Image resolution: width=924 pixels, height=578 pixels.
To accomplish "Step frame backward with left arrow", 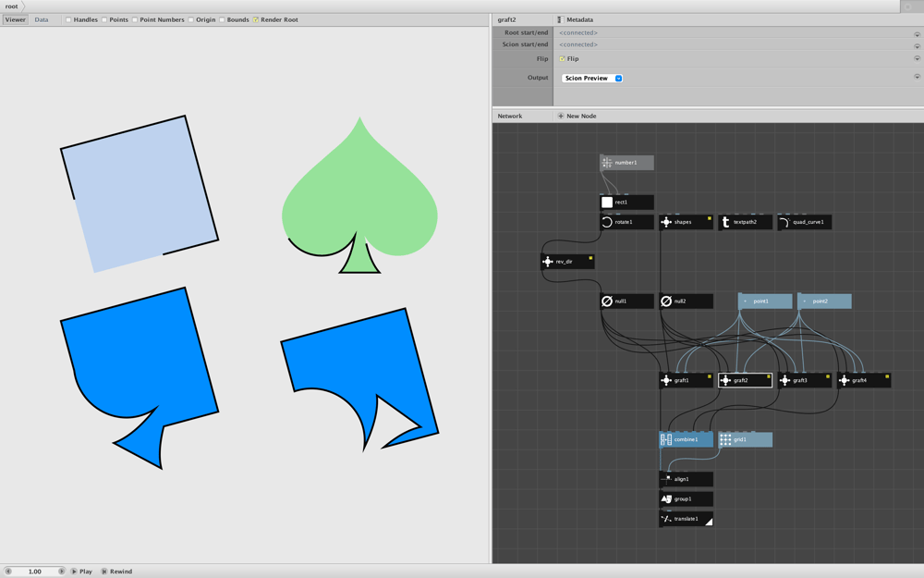I will point(8,572).
